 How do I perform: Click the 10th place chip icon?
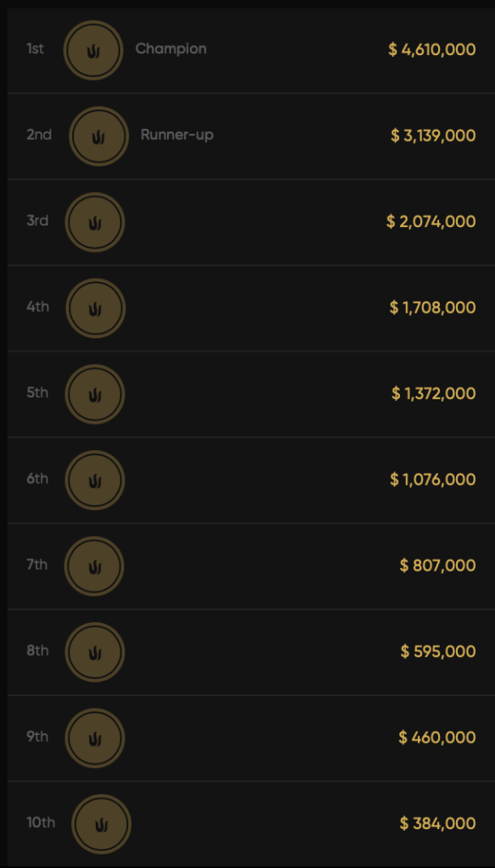(102, 824)
